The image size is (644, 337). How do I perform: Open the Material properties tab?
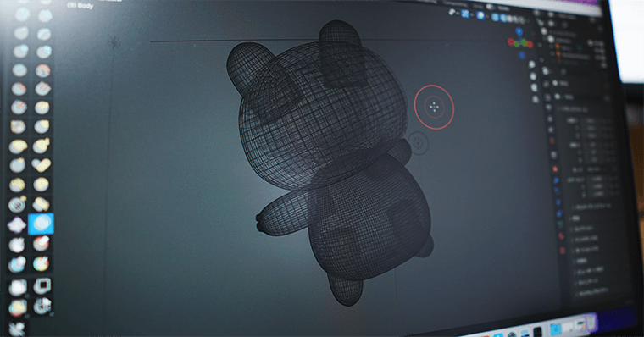coord(562,236)
